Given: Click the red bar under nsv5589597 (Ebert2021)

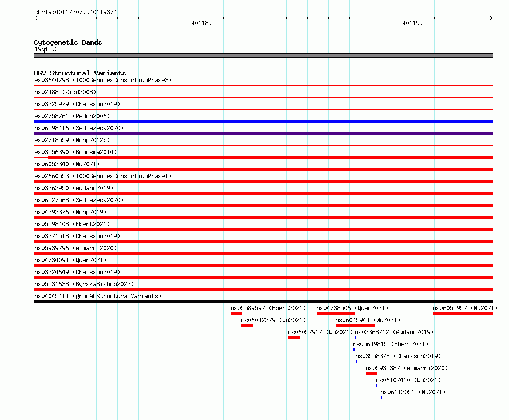Looking at the screenshot, I should click(x=236, y=314).
